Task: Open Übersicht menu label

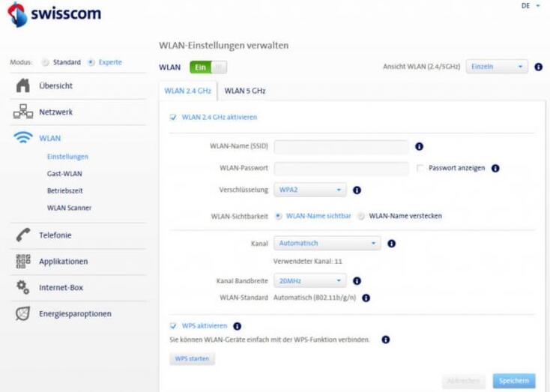Action: click(55, 85)
